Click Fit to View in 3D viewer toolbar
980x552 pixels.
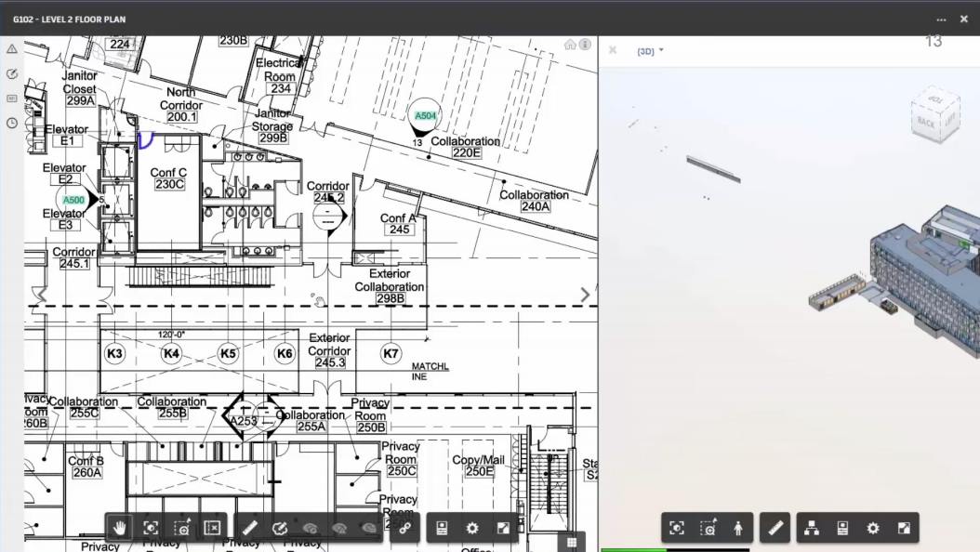677,528
